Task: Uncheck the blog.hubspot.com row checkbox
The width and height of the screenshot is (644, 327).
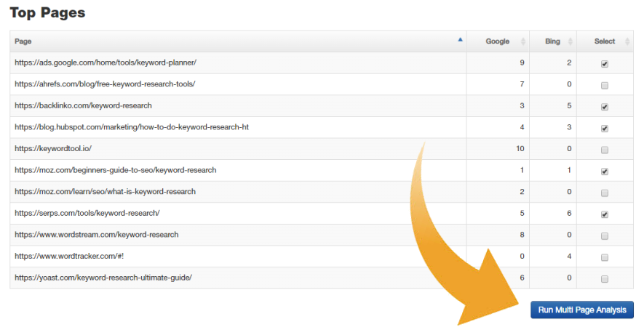Action: (x=605, y=129)
